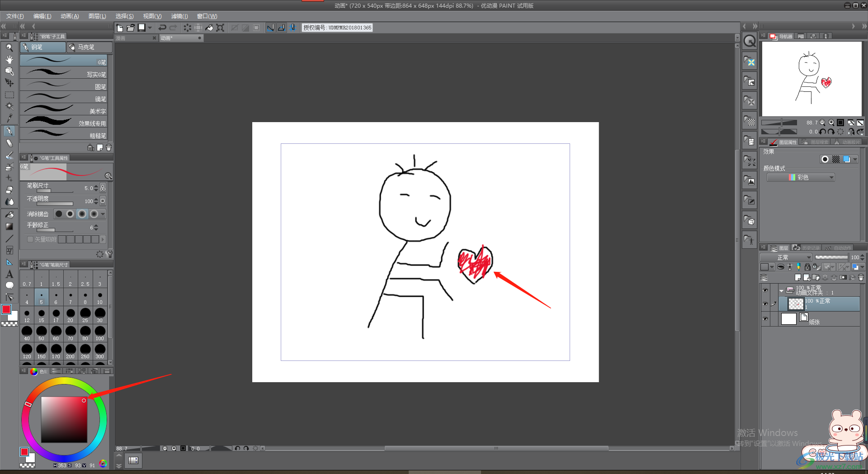The width and height of the screenshot is (868, 474).
Task: Choose the 效果线专用 brush
Action: [64, 121]
